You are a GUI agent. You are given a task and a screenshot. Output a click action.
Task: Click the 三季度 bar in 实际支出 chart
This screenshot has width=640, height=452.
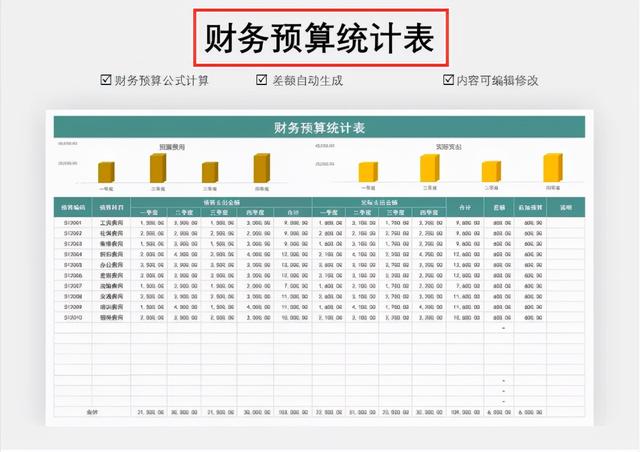491,171
